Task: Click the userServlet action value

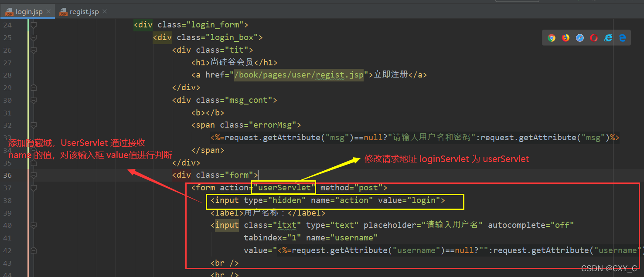Action: pos(285,188)
